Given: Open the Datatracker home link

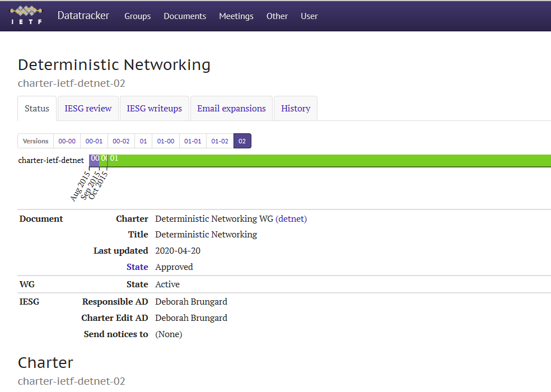Looking at the screenshot, I should [x=83, y=16].
